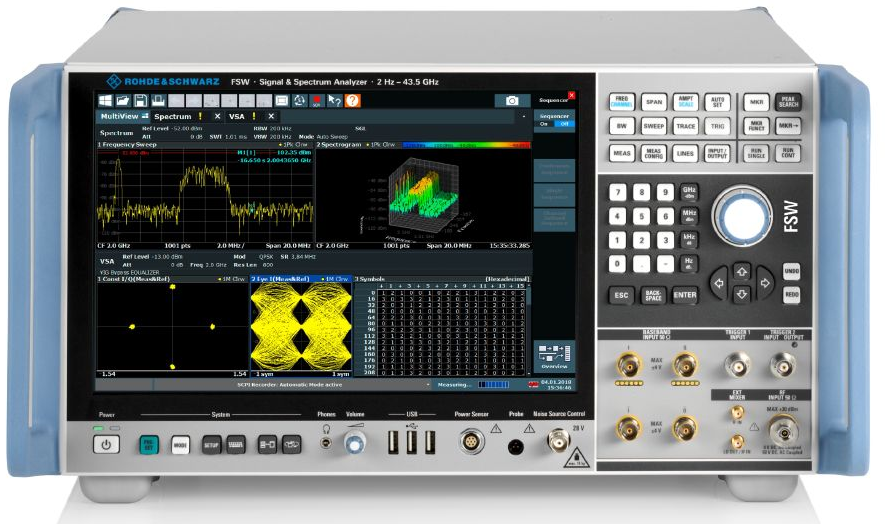This screenshot has width=885, height=524.
Task: Expand the SCPI Recorder status bar dropdown
Action: click(427, 384)
